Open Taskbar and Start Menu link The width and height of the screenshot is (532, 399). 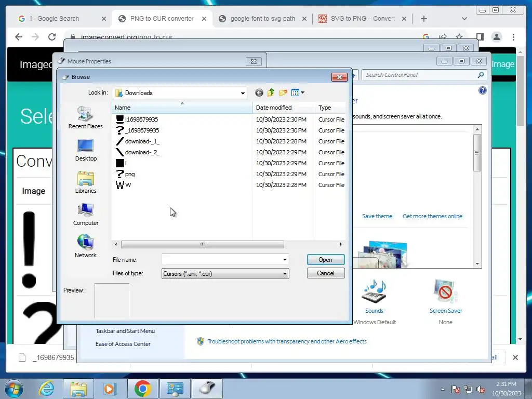tap(125, 331)
